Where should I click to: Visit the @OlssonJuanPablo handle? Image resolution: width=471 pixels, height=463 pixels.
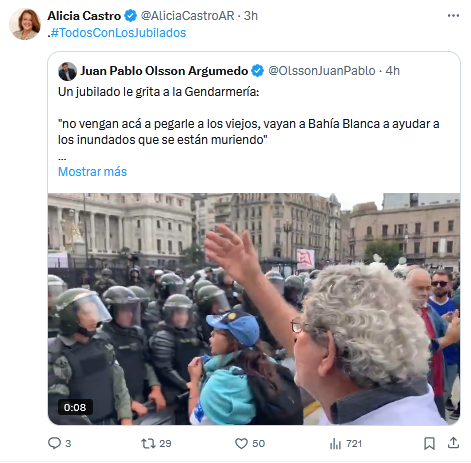pos(322,71)
